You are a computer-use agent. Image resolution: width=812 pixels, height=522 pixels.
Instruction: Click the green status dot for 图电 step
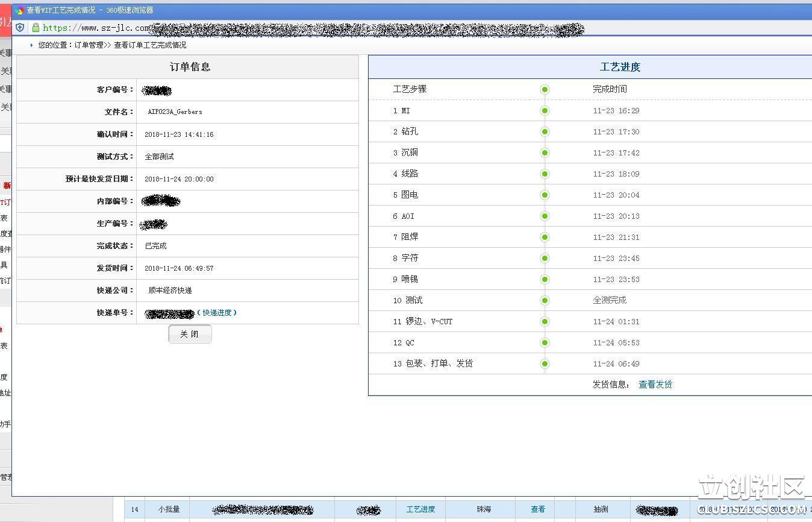click(x=545, y=195)
